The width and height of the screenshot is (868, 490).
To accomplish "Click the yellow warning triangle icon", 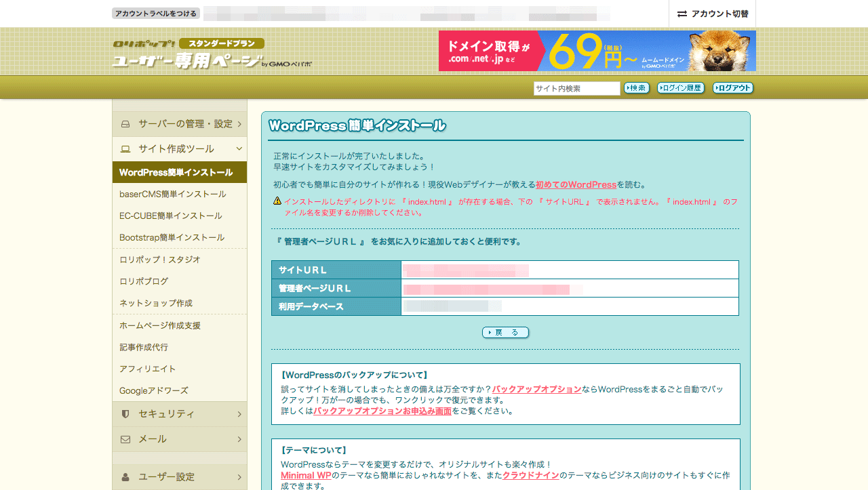I will (277, 201).
